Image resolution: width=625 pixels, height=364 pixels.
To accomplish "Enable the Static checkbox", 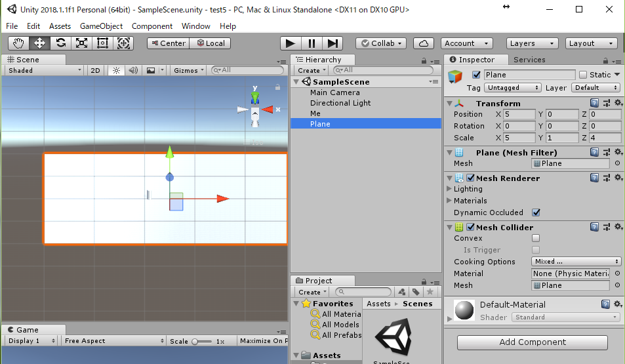I will [x=583, y=75].
